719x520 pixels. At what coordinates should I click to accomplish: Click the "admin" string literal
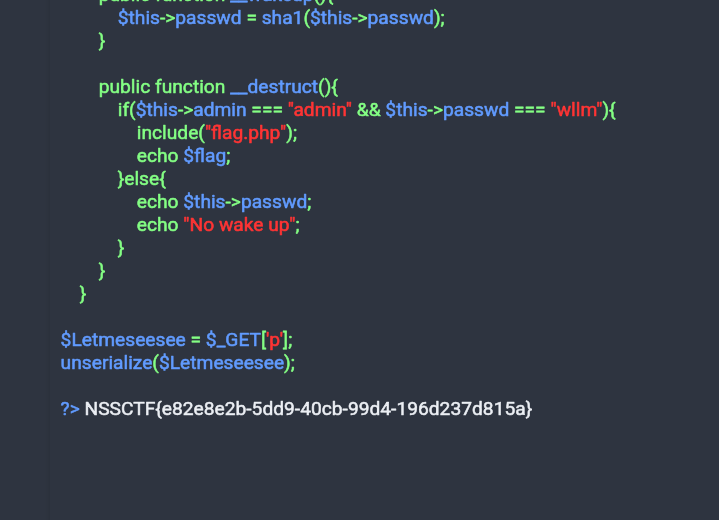point(320,110)
